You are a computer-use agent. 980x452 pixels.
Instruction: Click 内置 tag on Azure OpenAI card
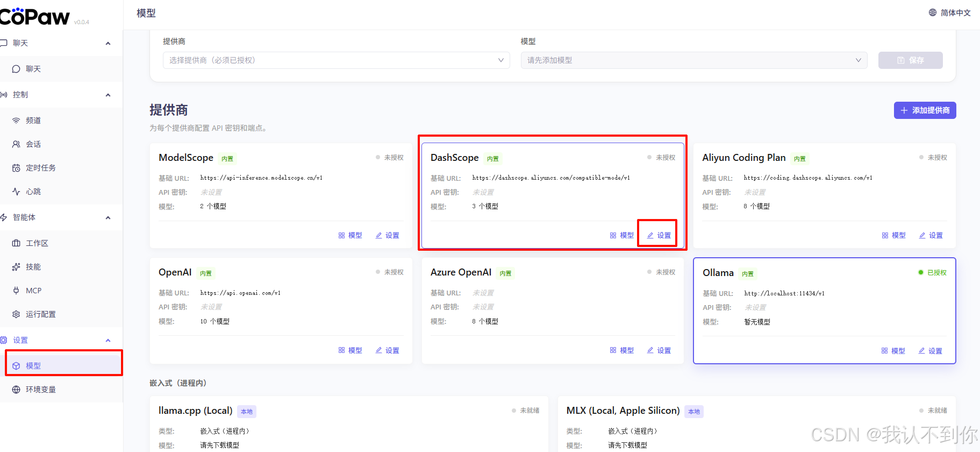(x=506, y=273)
